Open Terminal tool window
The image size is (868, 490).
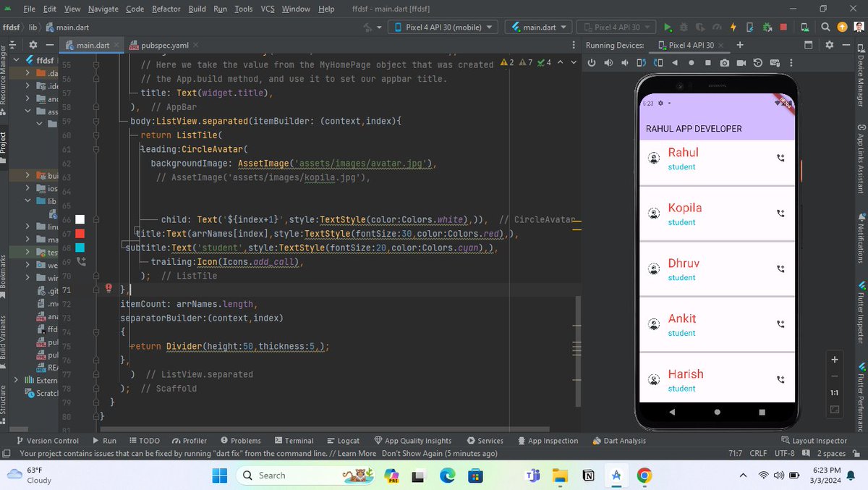pyautogui.click(x=294, y=440)
